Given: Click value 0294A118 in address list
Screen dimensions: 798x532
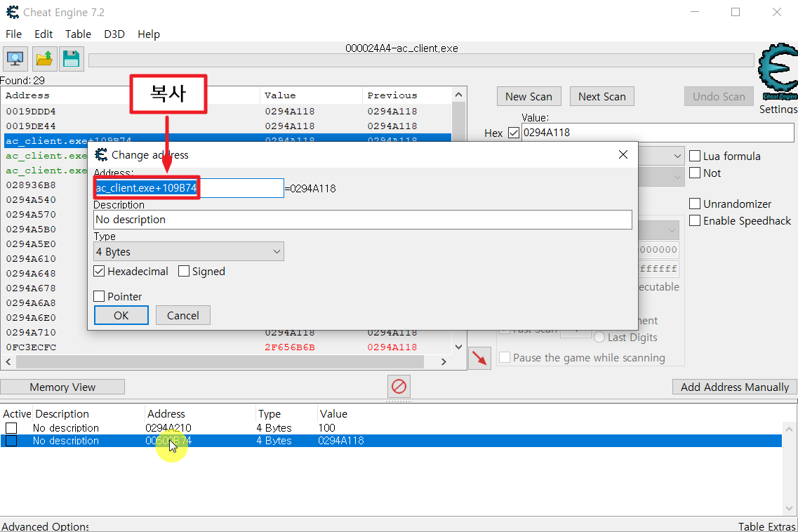Looking at the screenshot, I should coord(341,441).
